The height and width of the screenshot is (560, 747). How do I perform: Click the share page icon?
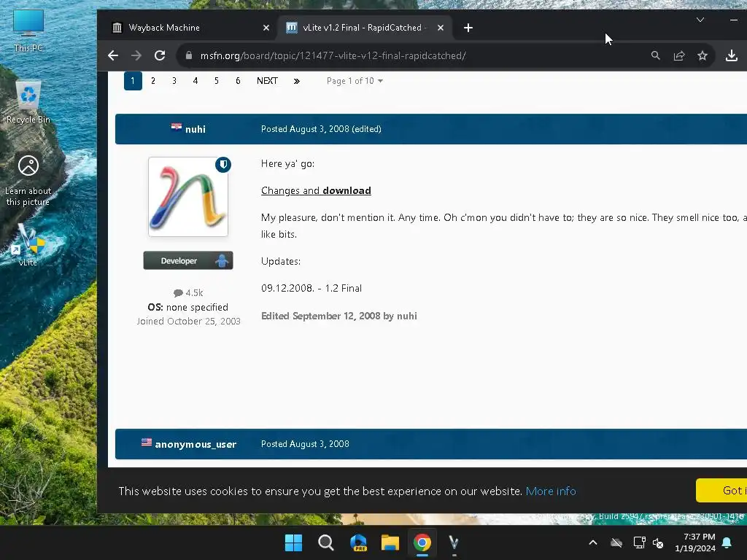(x=679, y=55)
